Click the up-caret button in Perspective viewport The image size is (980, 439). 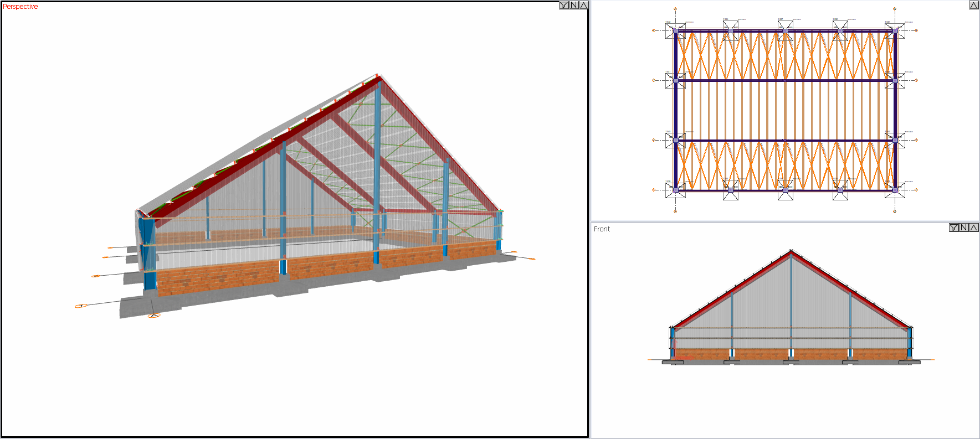tap(583, 6)
